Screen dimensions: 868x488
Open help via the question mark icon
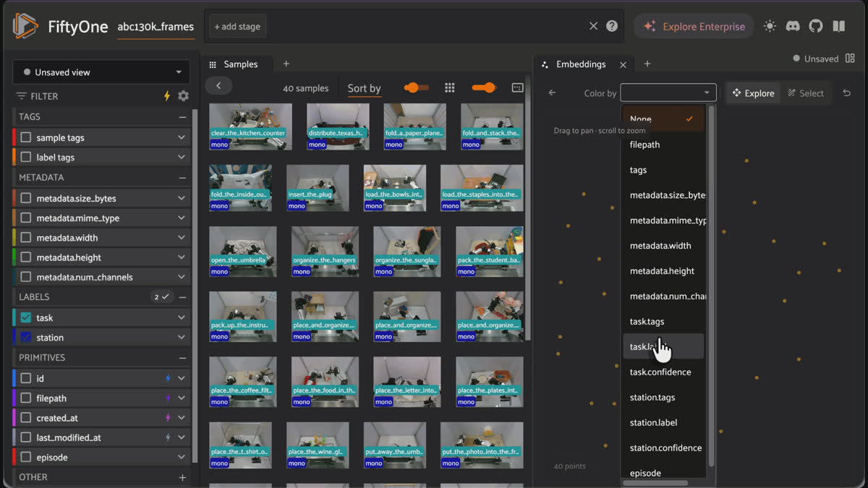tap(612, 26)
